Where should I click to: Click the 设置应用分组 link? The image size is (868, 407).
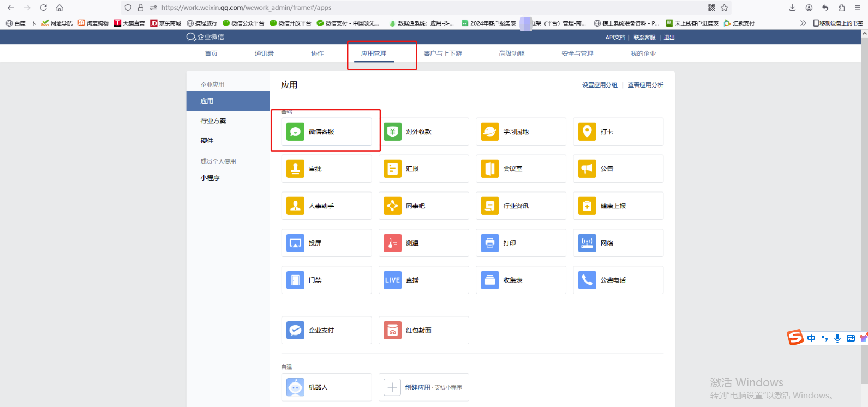[x=600, y=85]
